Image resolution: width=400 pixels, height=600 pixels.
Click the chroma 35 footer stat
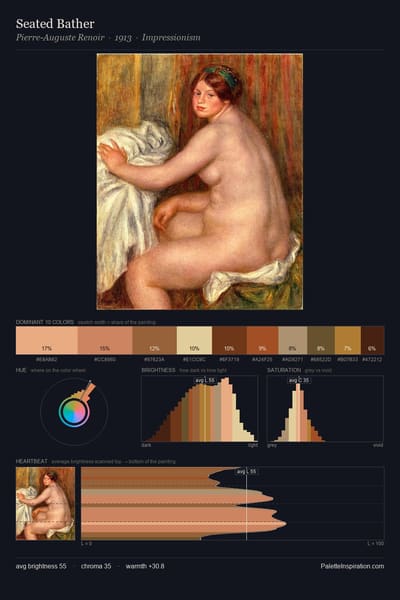[96, 566]
